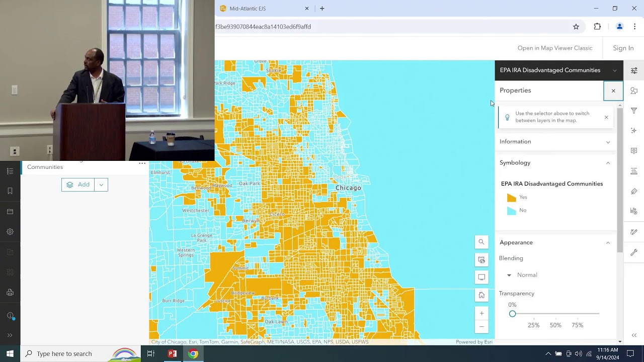Close the Mid-Atlantic EJS tab

(x=307, y=9)
